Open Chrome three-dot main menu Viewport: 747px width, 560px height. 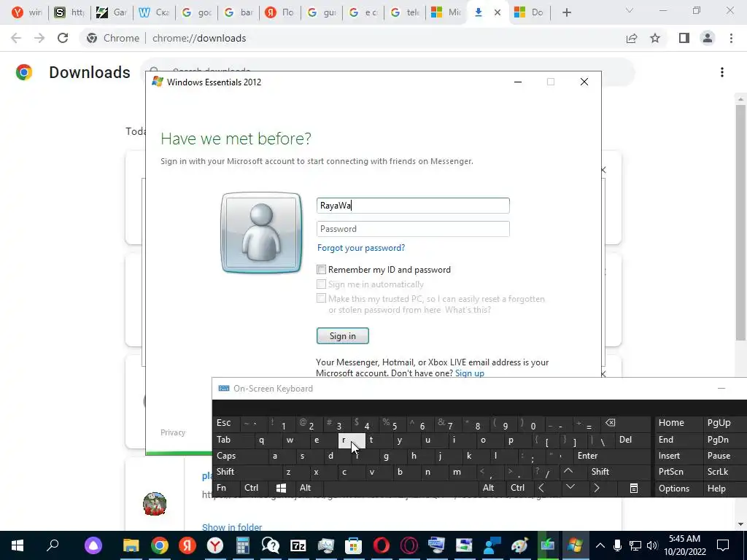coord(731,38)
